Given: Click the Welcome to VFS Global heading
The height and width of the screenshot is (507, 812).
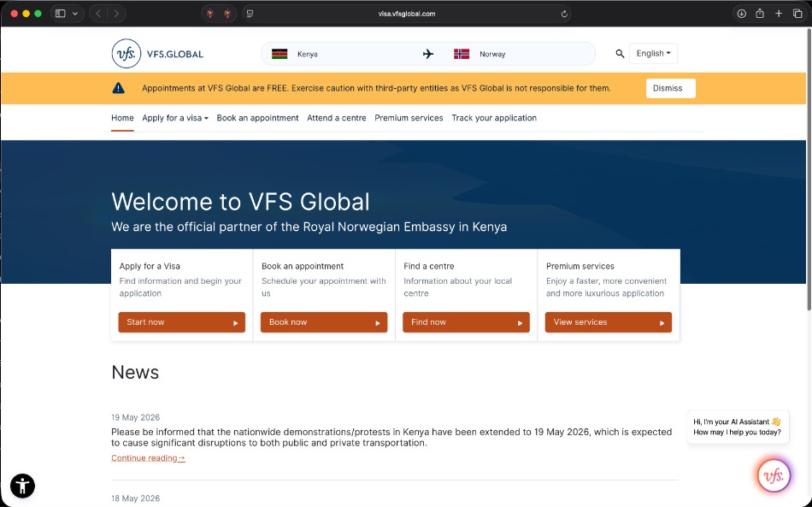Looking at the screenshot, I should point(241,202).
